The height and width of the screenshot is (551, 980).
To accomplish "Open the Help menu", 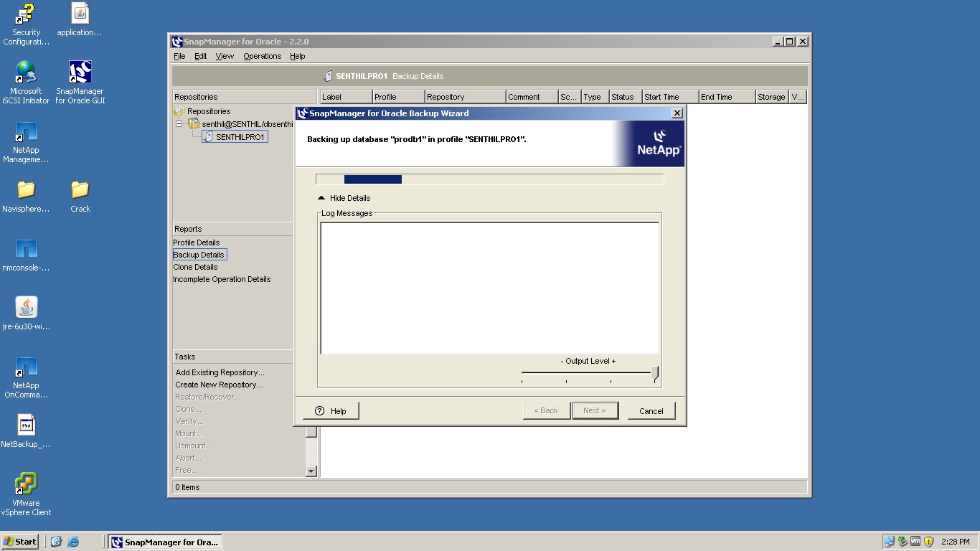I will (297, 56).
